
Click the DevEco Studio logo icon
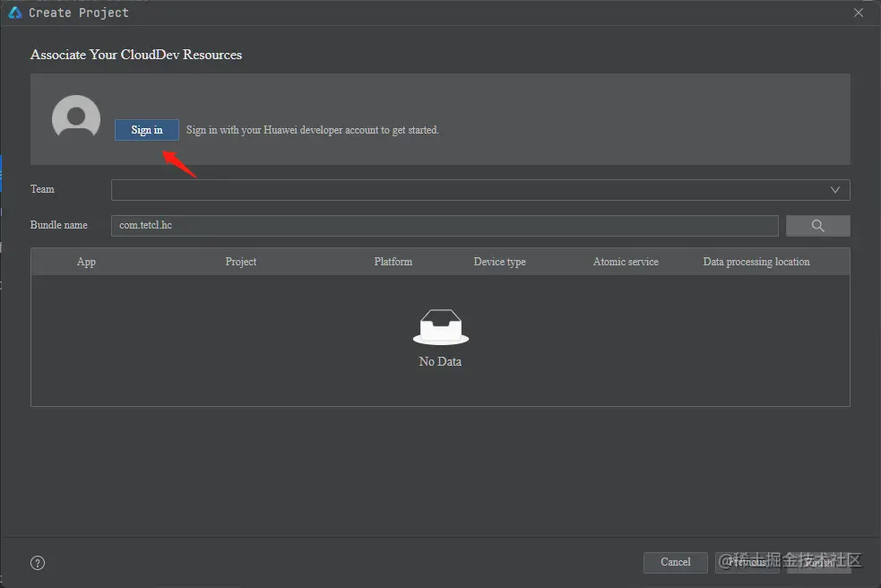14,13
